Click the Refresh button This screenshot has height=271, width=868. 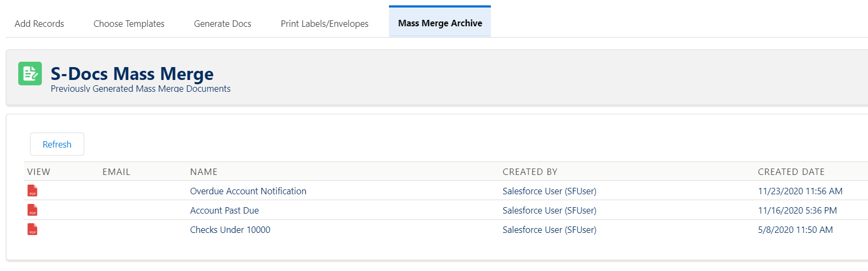tap(57, 144)
